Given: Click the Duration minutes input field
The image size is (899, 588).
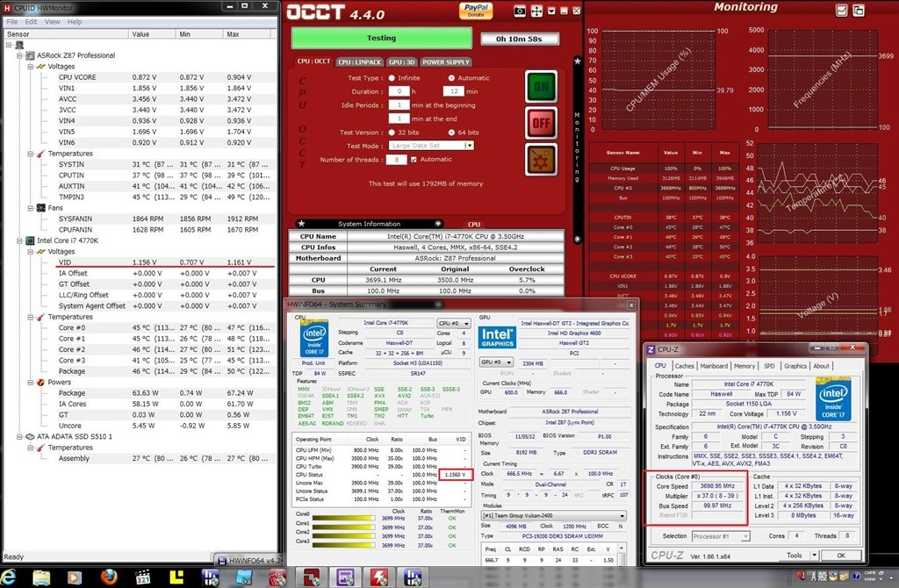Looking at the screenshot, I should click(x=453, y=91).
